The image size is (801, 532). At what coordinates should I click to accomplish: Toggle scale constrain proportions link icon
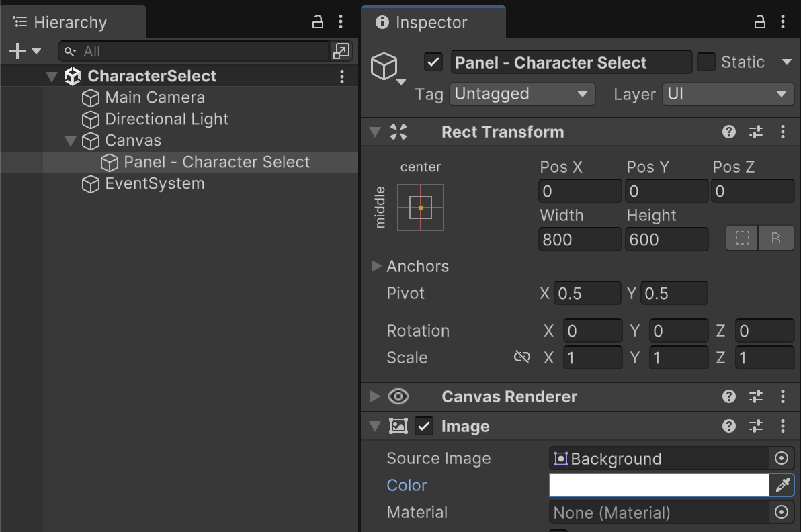point(522,357)
